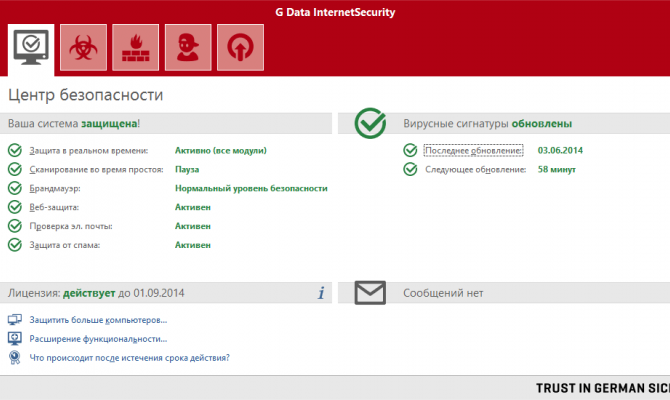Click the Активно (все модули) status

220,150
